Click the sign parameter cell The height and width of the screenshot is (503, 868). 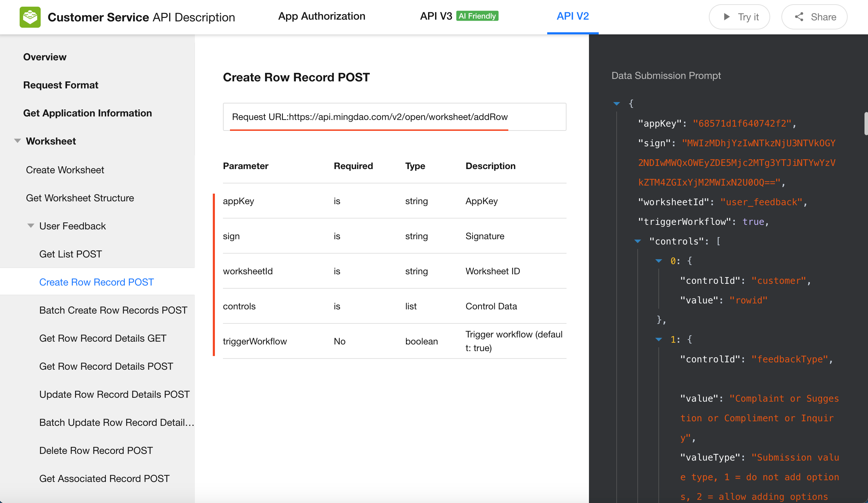coord(231,236)
